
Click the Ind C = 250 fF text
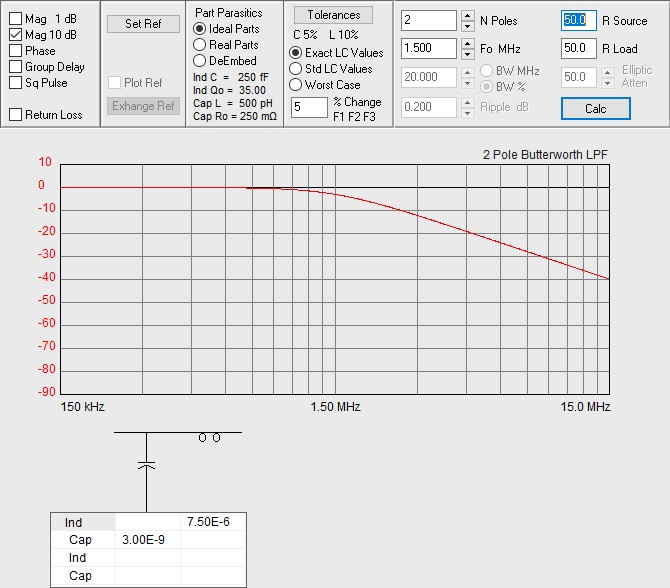pos(231,77)
